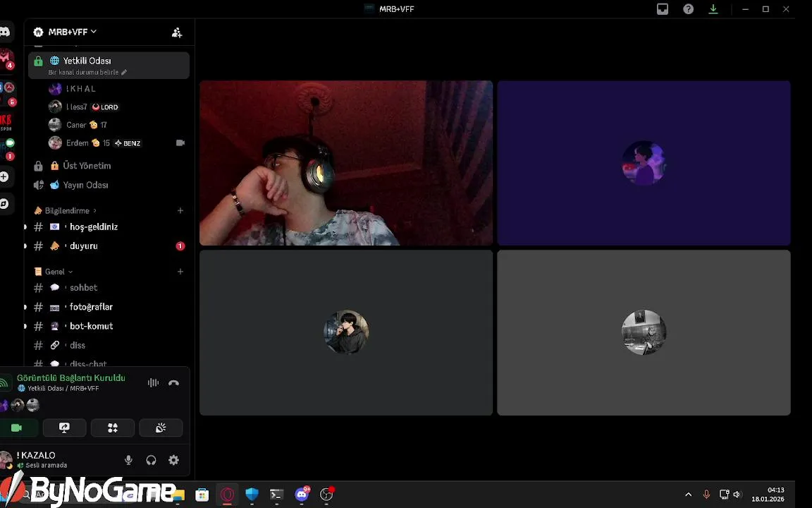Mute your microphone

point(128,460)
